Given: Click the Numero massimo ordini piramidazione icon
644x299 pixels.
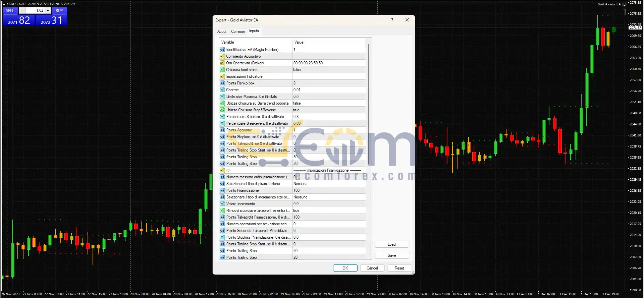Looking at the screenshot, I should click(222, 177).
